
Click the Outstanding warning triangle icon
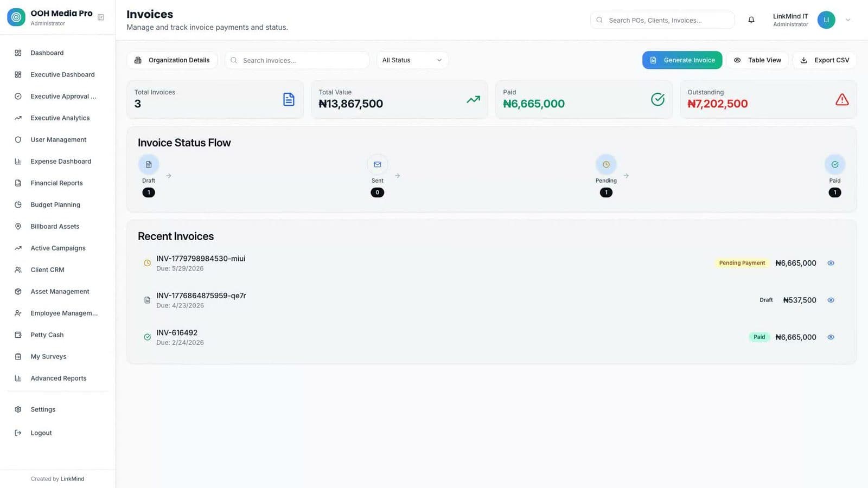click(x=842, y=99)
